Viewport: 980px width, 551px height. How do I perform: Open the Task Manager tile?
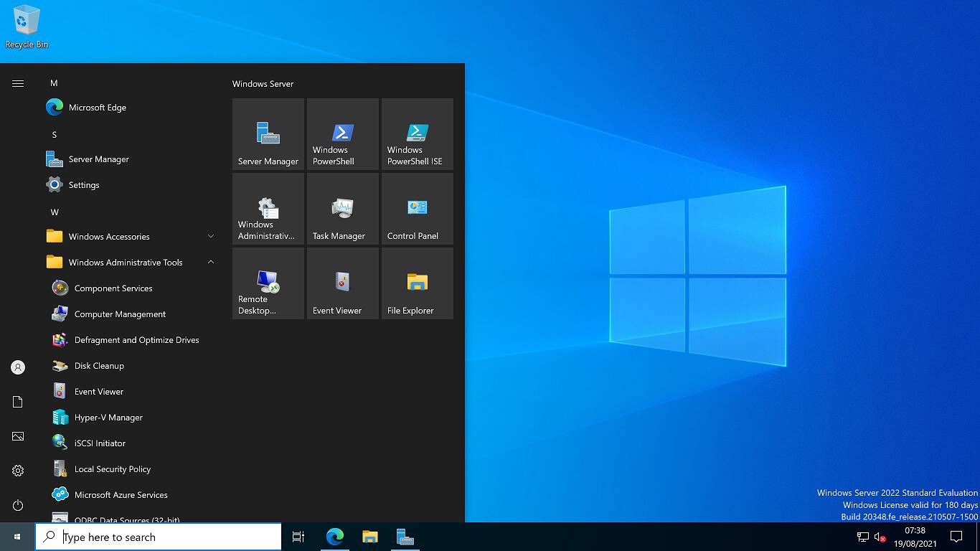343,209
